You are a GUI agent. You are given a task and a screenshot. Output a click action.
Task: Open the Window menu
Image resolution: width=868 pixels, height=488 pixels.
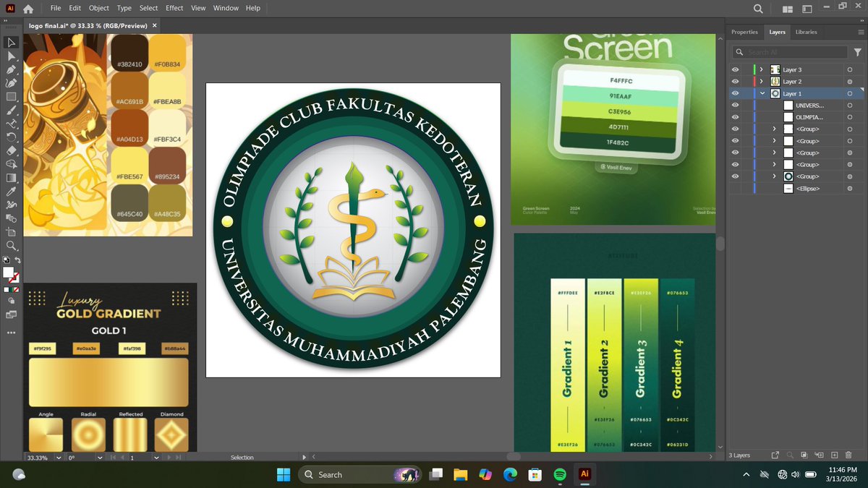226,8
